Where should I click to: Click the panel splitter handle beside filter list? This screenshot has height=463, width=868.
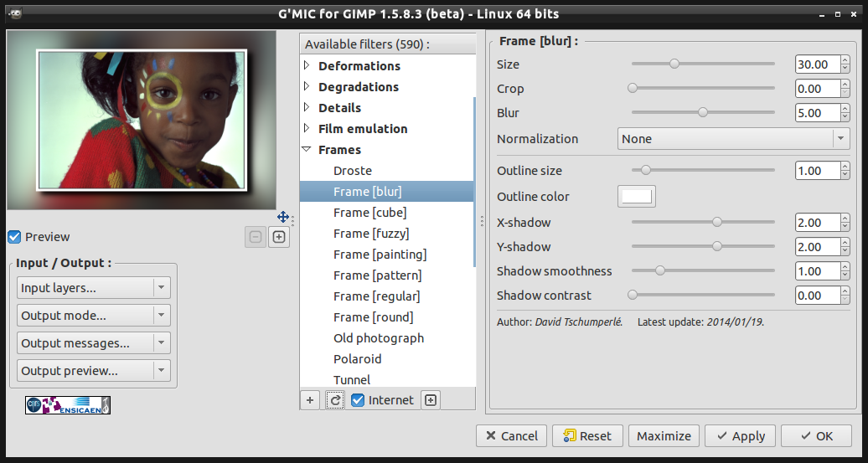tap(481, 221)
